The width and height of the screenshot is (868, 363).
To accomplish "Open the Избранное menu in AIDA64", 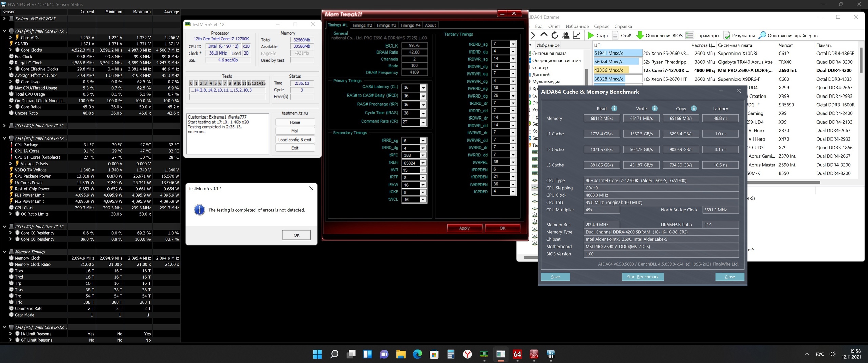I will pyautogui.click(x=577, y=26).
